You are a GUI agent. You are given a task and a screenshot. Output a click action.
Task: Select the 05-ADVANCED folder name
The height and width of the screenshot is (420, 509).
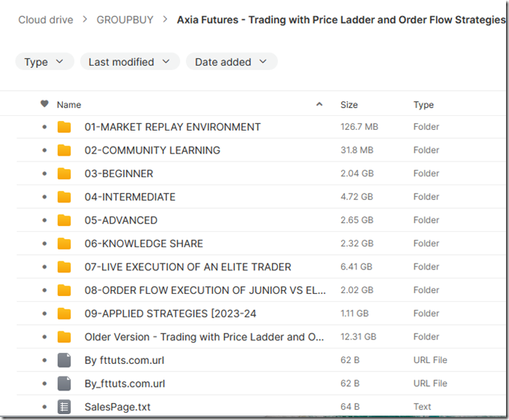(x=120, y=220)
